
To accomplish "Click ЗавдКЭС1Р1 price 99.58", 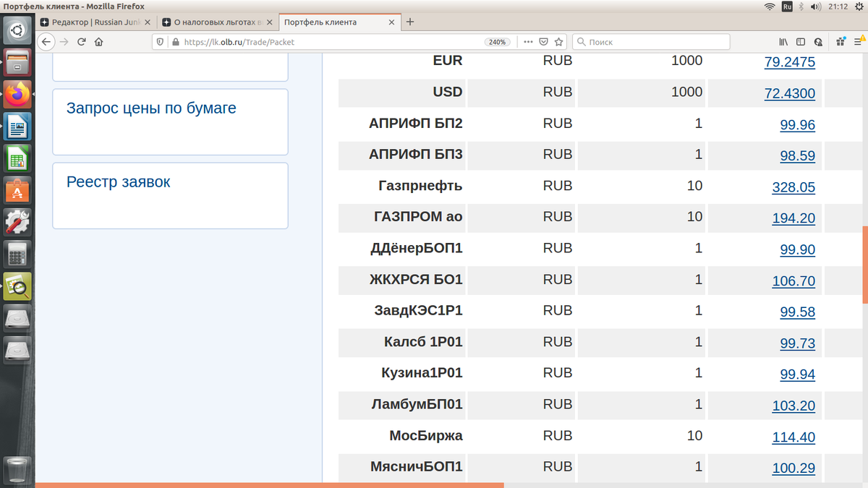I will (798, 312).
